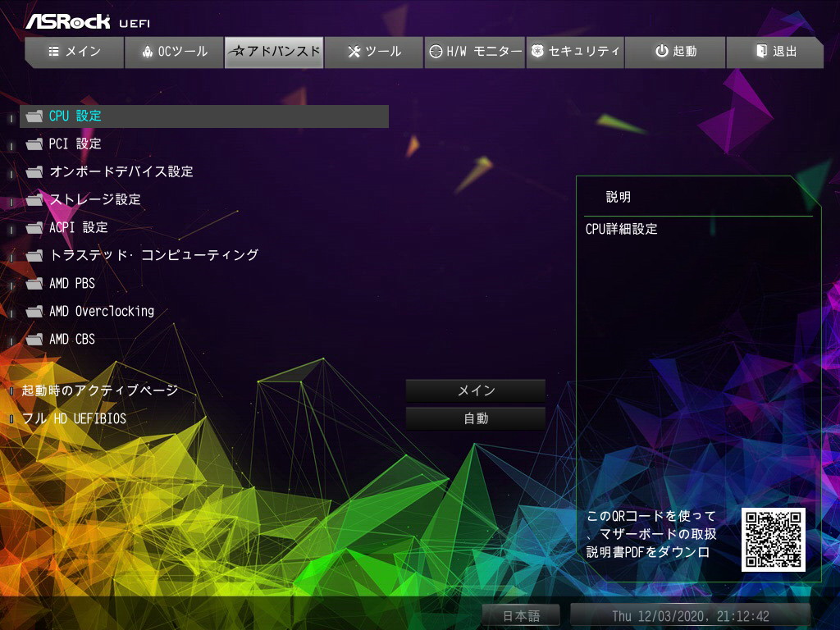
Task: Click the 日本語 language button
Action: [x=521, y=615]
